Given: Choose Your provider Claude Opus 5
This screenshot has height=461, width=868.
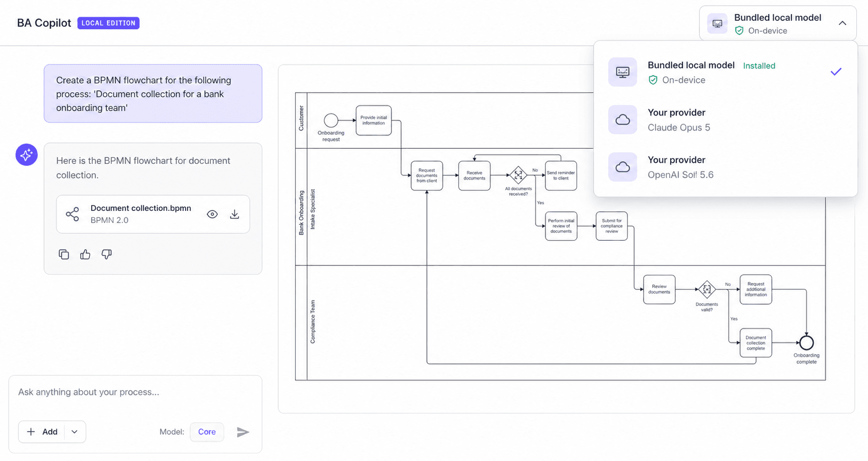Looking at the screenshot, I should tap(725, 120).
